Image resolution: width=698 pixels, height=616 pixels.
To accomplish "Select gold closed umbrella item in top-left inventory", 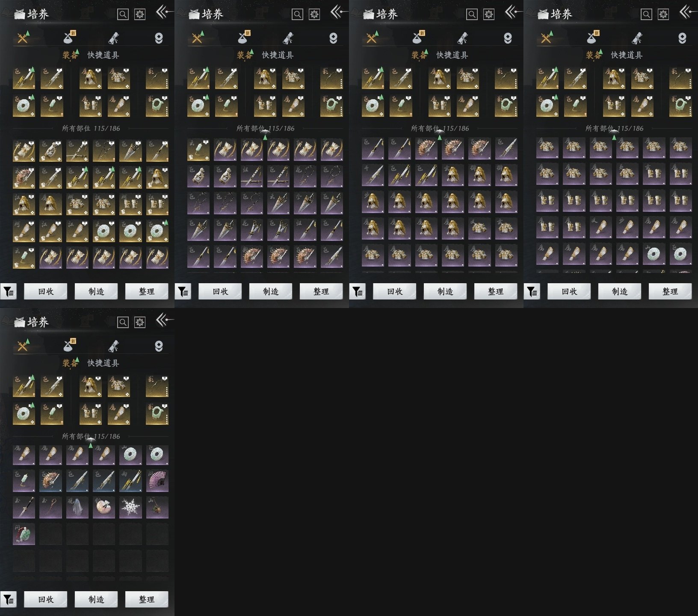I will click(x=130, y=150).
